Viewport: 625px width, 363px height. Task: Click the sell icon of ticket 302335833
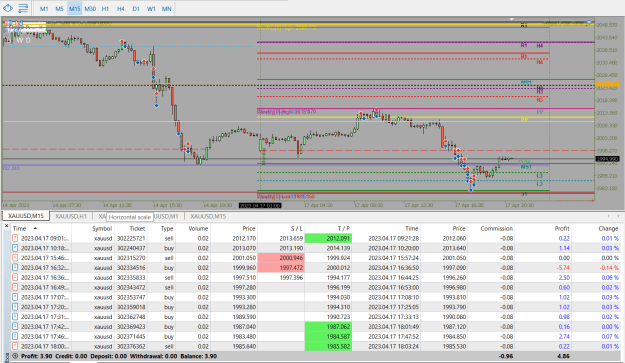15,277
